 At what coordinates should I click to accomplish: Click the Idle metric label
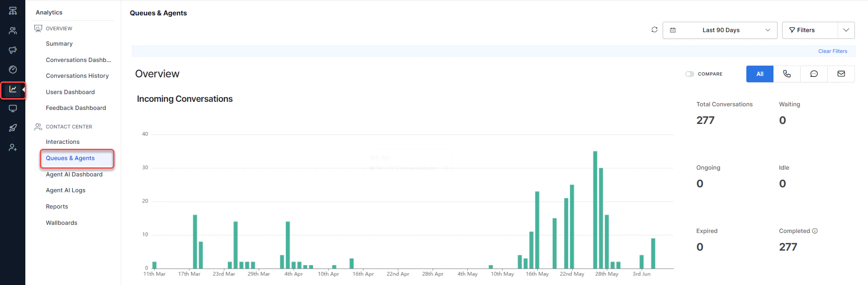click(x=784, y=168)
